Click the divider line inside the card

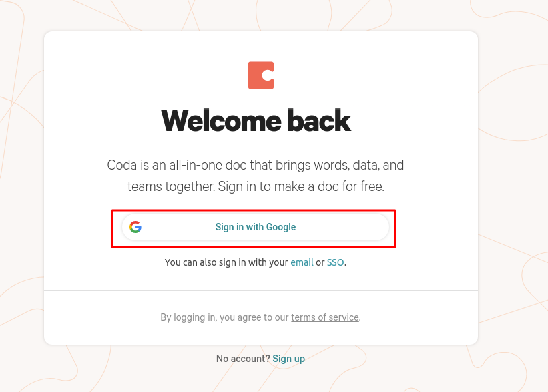[261, 291]
